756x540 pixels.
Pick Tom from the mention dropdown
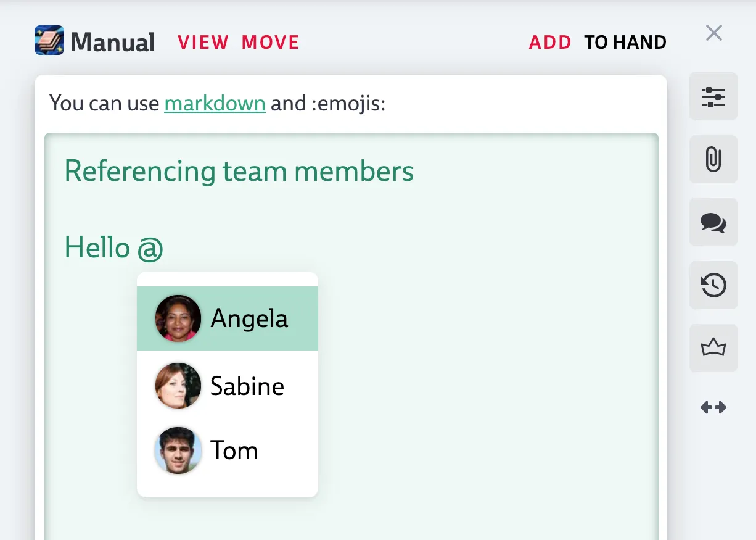(x=234, y=451)
